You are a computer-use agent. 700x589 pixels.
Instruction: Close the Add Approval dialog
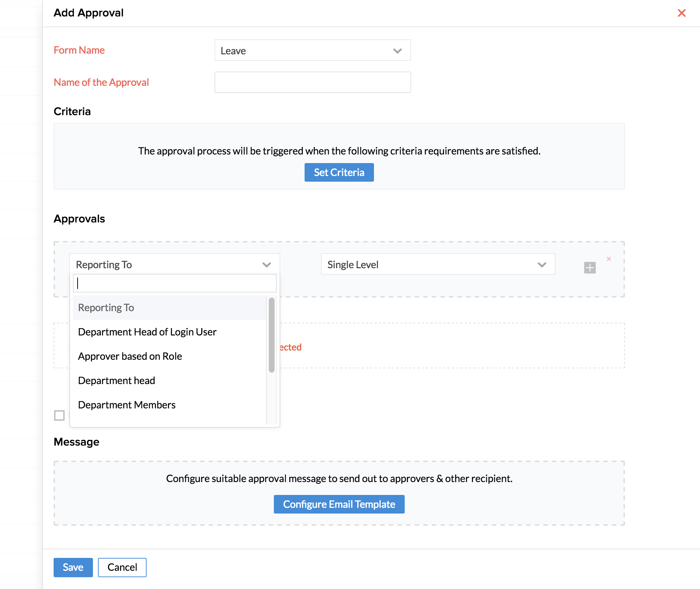[681, 13]
